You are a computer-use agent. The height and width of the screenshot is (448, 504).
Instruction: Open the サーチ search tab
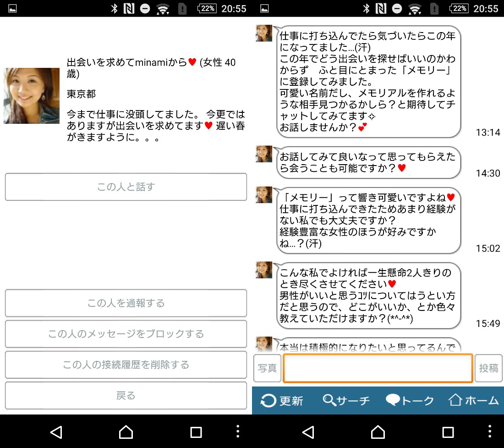click(x=346, y=400)
